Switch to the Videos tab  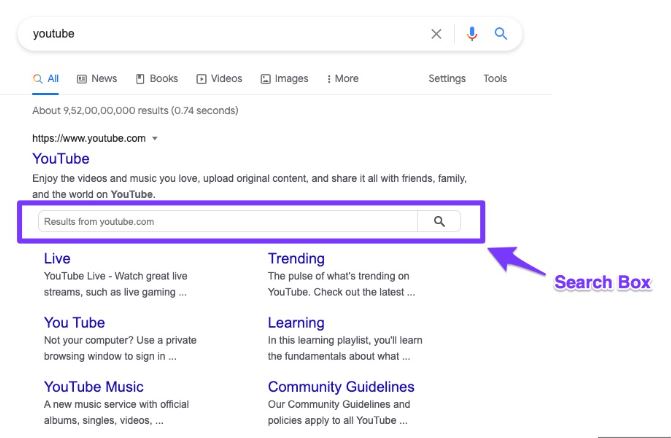tap(219, 79)
